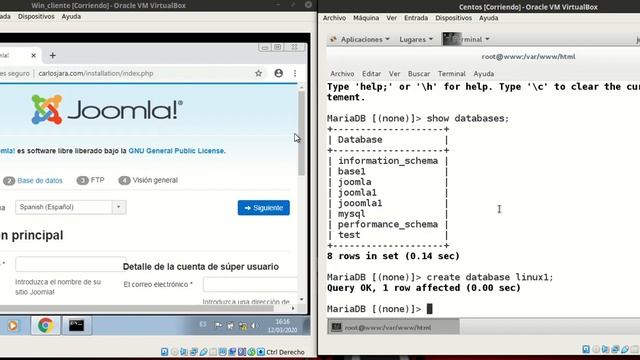The width and height of the screenshot is (640, 360).
Task: Open Ayuda menu in Win_cliente window
Action: [71, 16]
